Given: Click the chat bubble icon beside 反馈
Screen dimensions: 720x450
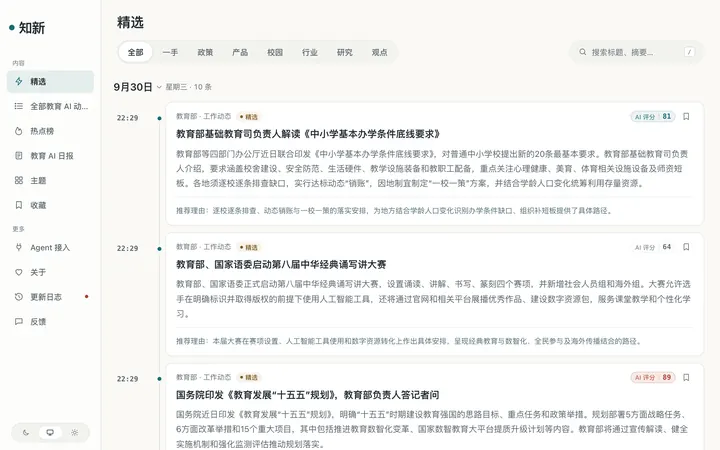Looking at the screenshot, I should pos(19,322).
